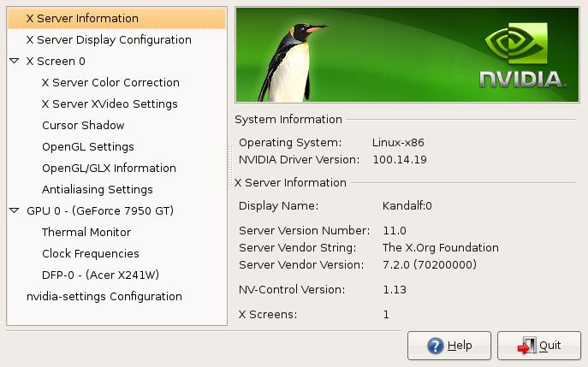Click the X Server Information section heading
The height and width of the screenshot is (367, 588).
click(x=291, y=182)
